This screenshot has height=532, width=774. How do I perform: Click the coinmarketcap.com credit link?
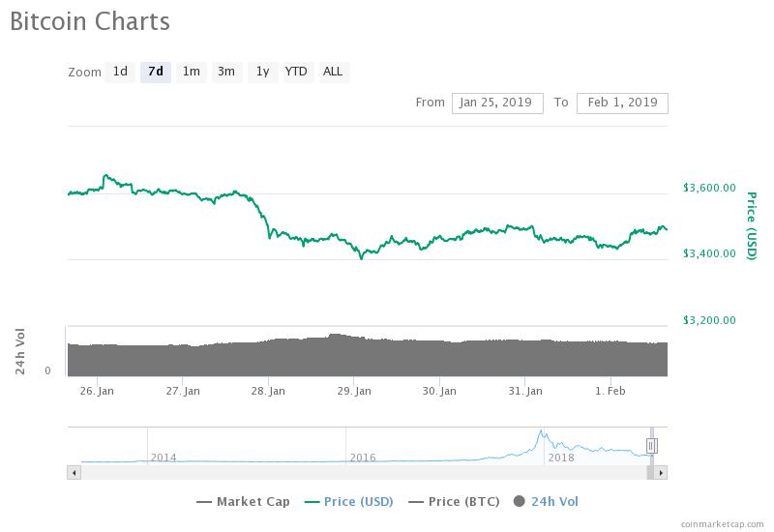[722, 524]
